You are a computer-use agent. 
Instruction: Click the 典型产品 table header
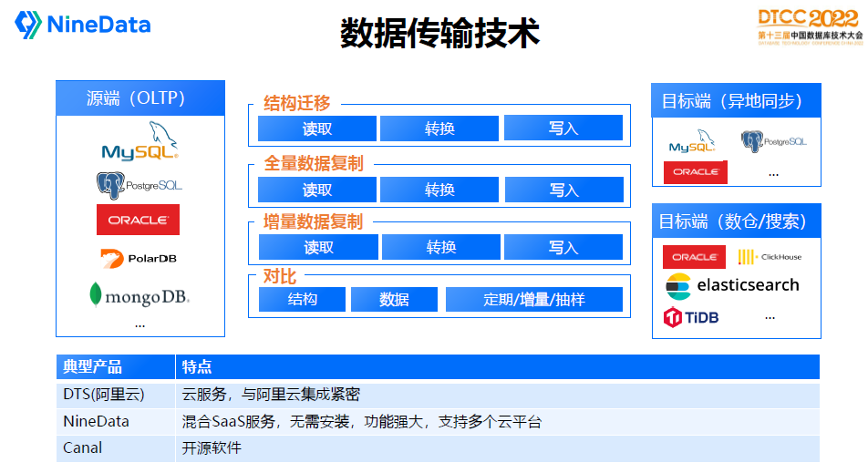[x=116, y=366]
